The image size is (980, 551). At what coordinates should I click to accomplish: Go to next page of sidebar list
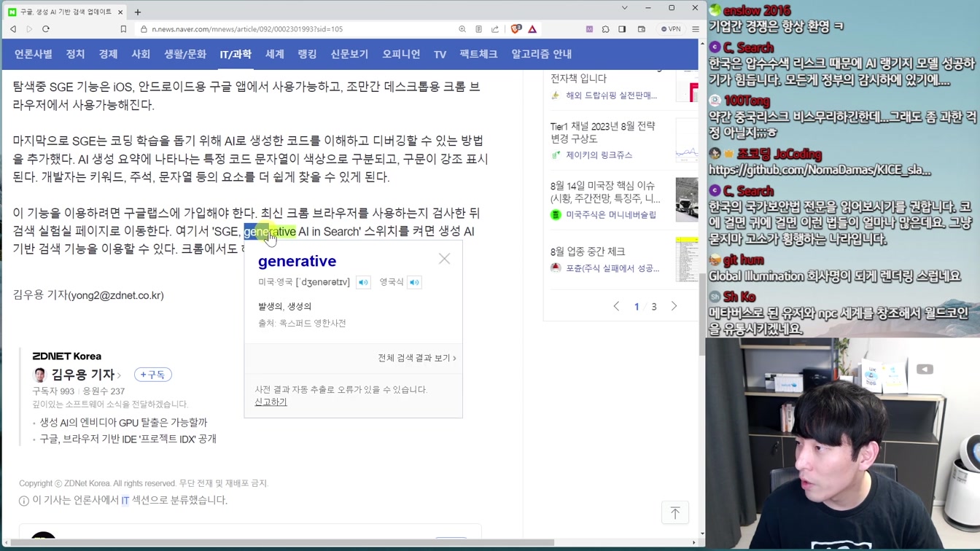674,307
